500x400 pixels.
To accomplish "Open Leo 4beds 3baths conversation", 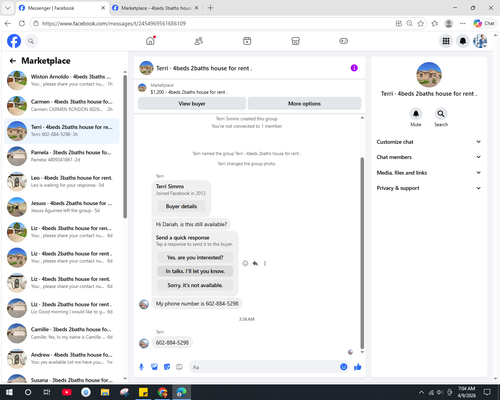I will tap(62, 181).
